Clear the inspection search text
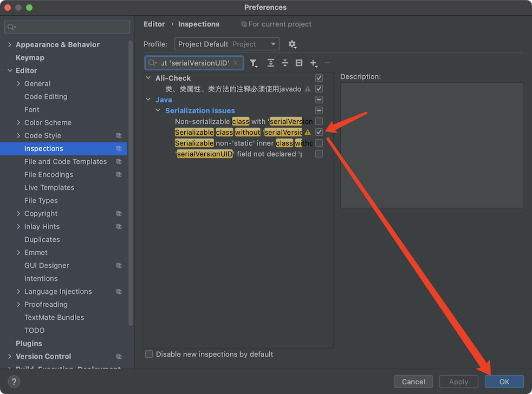 pyautogui.click(x=236, y=63)
